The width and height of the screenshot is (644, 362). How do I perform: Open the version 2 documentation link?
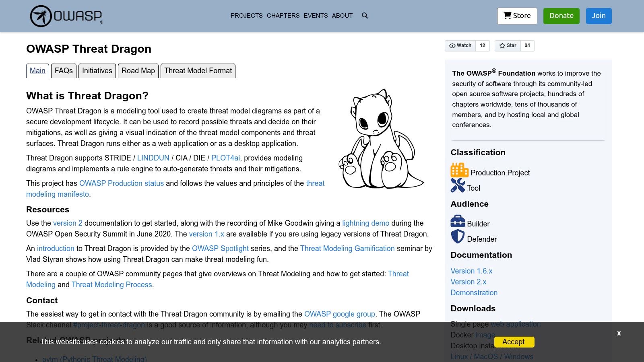(x=68, y=223)
